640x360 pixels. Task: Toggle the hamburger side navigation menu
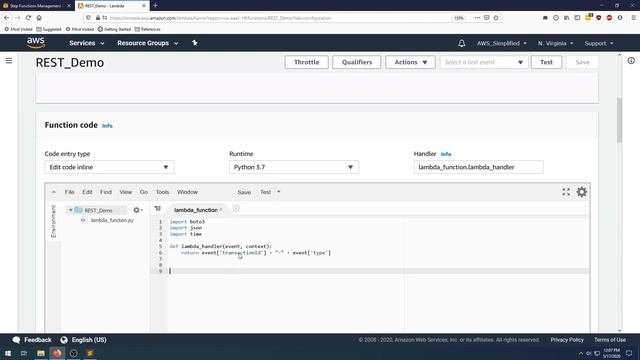[9, 61]
